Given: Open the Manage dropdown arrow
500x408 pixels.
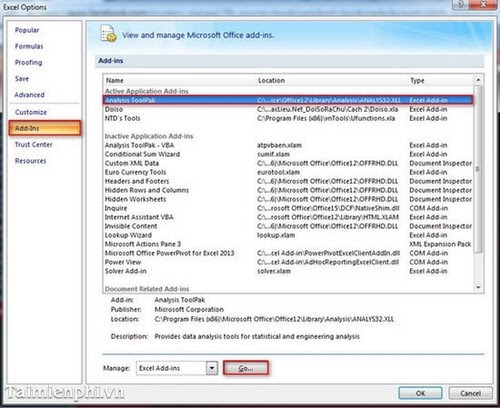Looking at the screenshot, I should pyautogui.click(x=212, y=368).
